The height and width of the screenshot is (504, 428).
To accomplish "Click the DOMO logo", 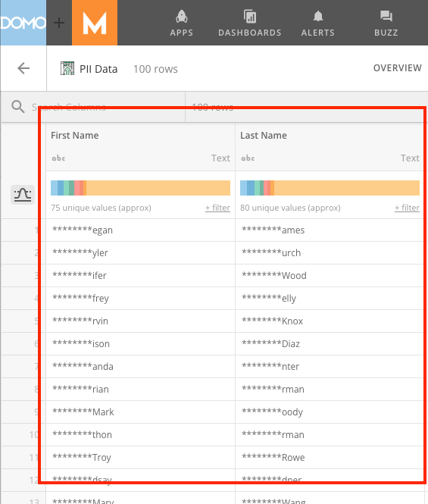I will [x=23, y=23].
